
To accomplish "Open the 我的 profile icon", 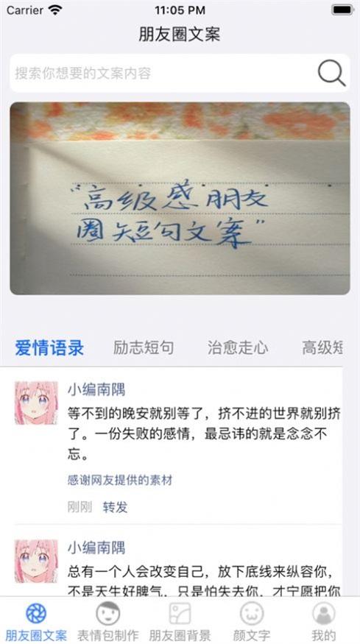I will [324, 614].
